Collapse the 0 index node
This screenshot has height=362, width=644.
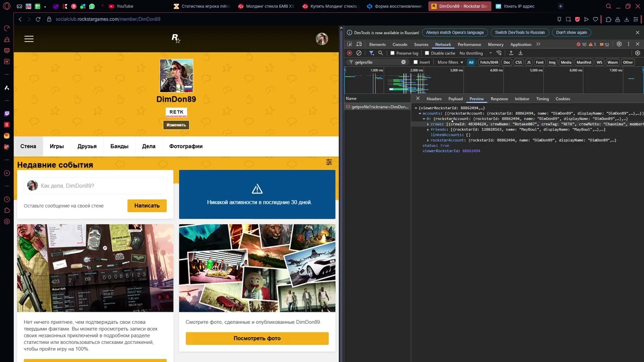[424, 119]
